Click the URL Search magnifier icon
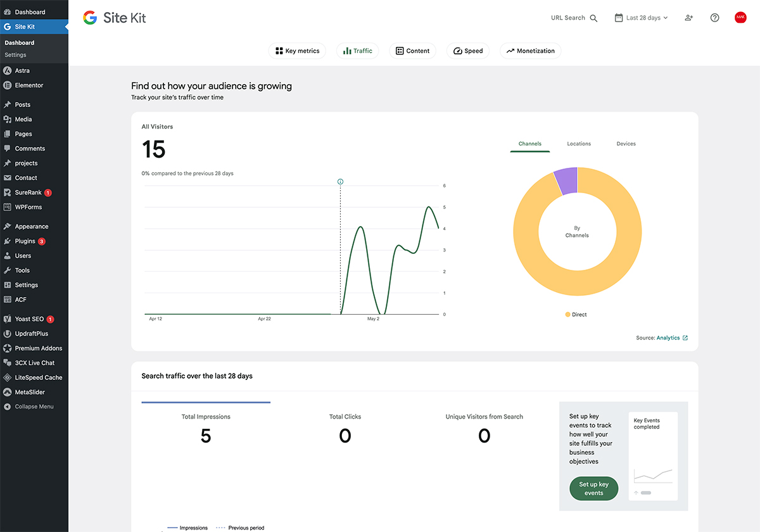The image size is (760, 532). [593, 18]
